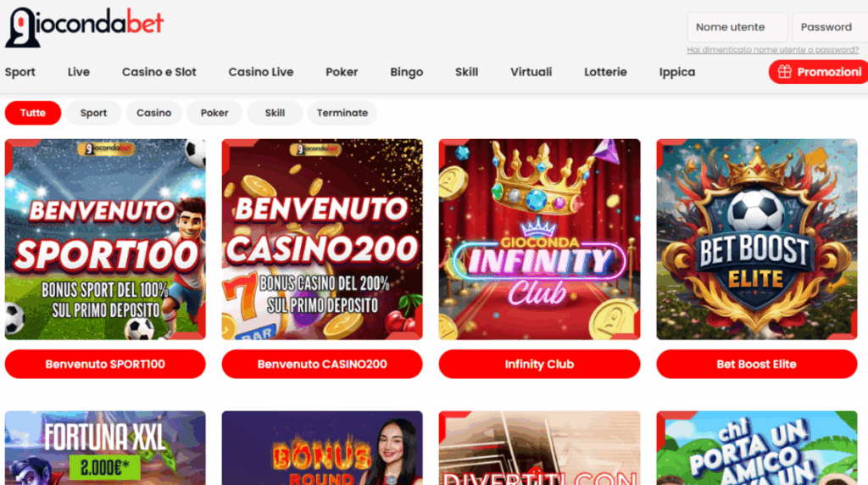
Task: Go to Casino Live section
Action: click(261, 72)
